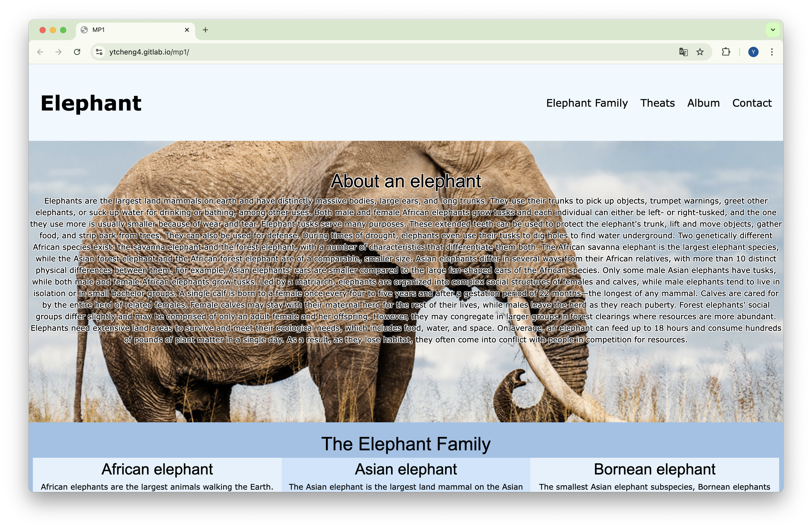Open Chrome's three-dot menu
812x530 pixels.
coord(772,52)
